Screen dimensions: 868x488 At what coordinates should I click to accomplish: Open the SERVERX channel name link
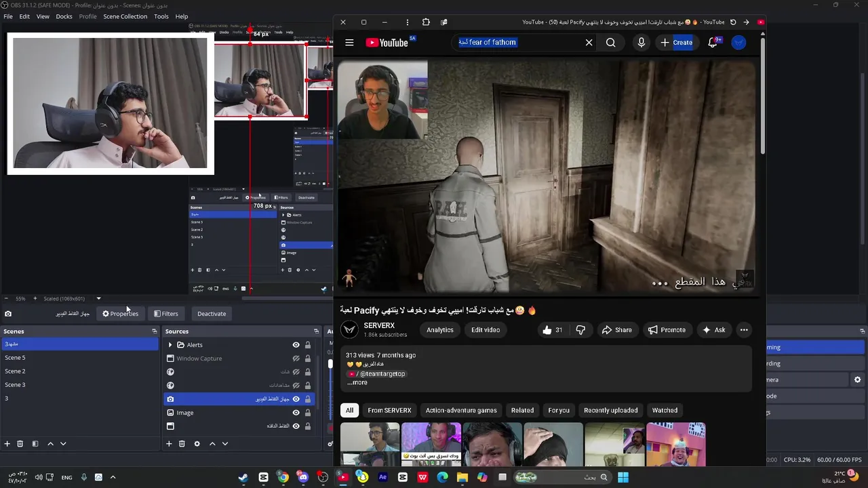(x=379, y=326)
